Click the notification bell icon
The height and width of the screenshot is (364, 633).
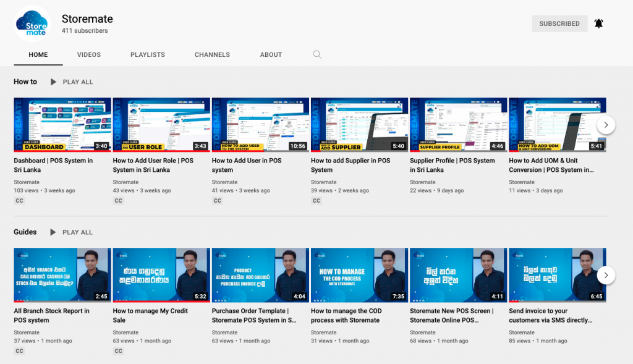point(598,23)
